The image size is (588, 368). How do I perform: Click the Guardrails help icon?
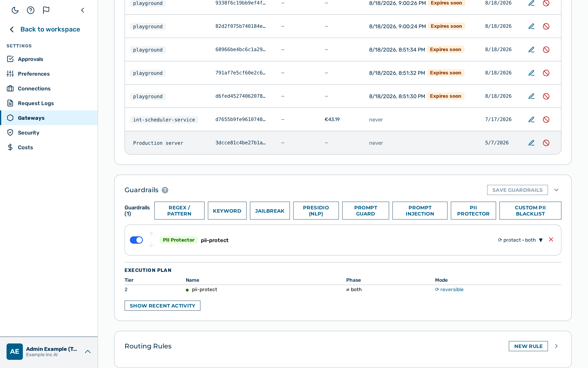click(x=165, y=190)
